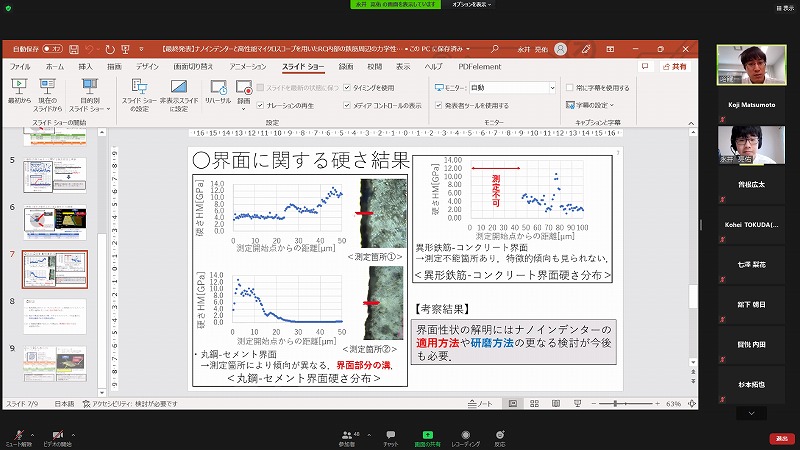
Task: Click the Zoom 退出 leave button
Action: tap(782, 438)
